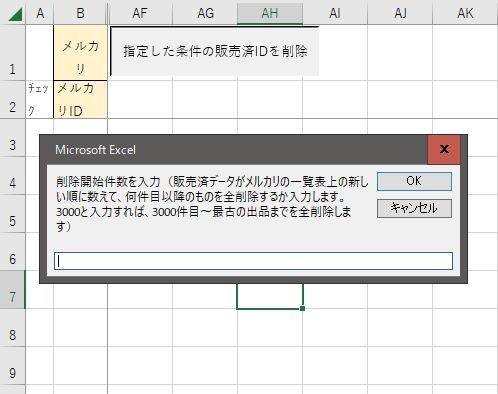Viewport: 498px width, 394px height.
Task: Click cell B2 containing メルカリID
Action: [x=80, y=99]
